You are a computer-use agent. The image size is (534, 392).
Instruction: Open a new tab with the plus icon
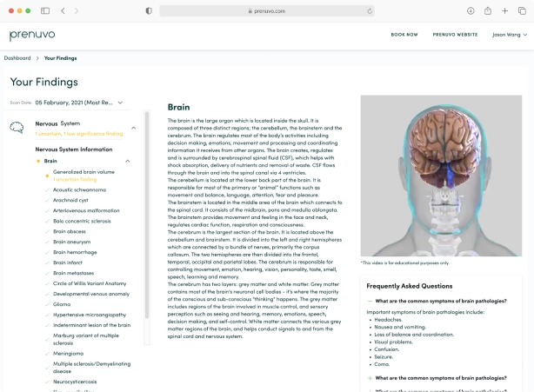504,11
